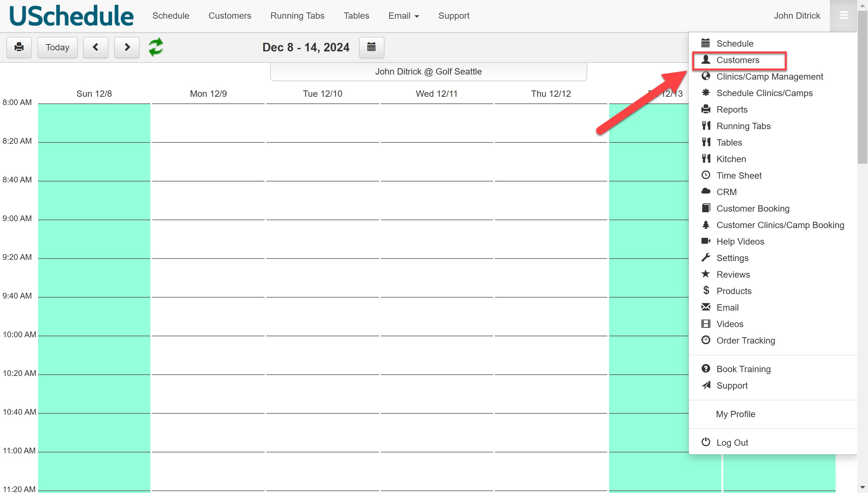
Task: Click the 9:00 AM slot on Tue 12/10
Action: pyautogui.click(x=322, y=239)
